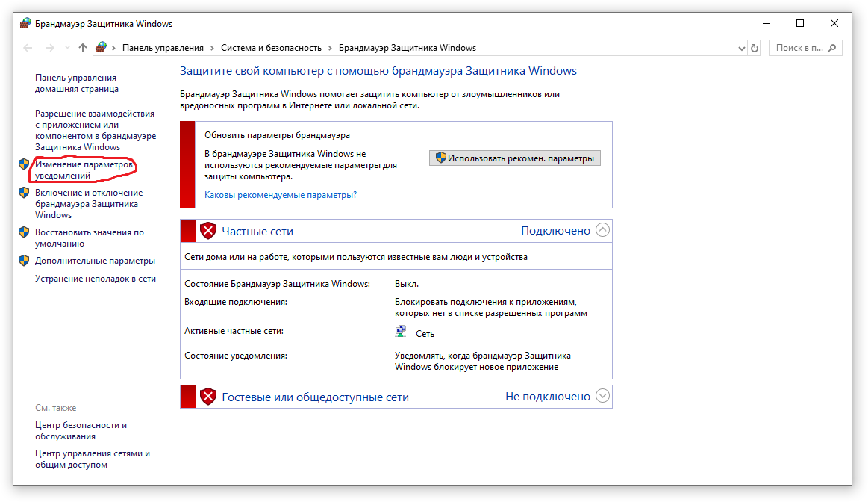Click Не подключено status text
This screenshot has width=868, height=502.
point(548,397)
